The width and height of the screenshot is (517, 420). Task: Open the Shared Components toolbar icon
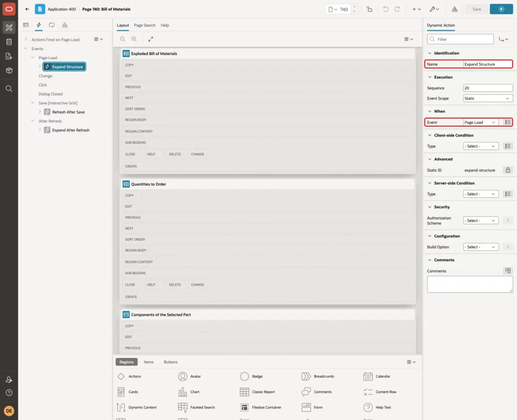point(454,9)
